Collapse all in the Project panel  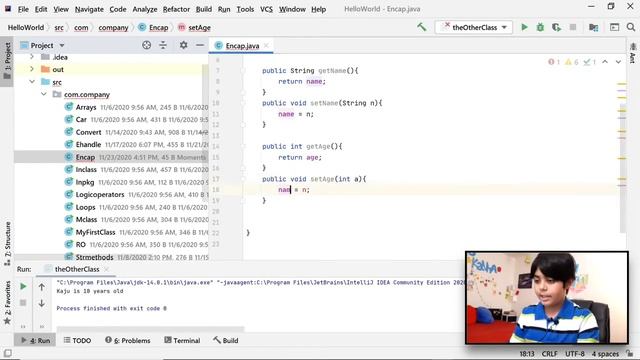point(163,45)
